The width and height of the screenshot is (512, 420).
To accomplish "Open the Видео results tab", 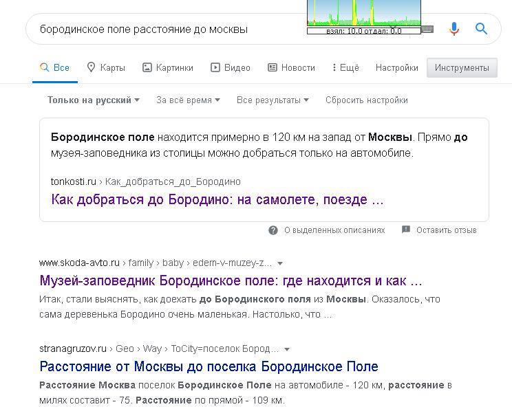I will 230,67.
